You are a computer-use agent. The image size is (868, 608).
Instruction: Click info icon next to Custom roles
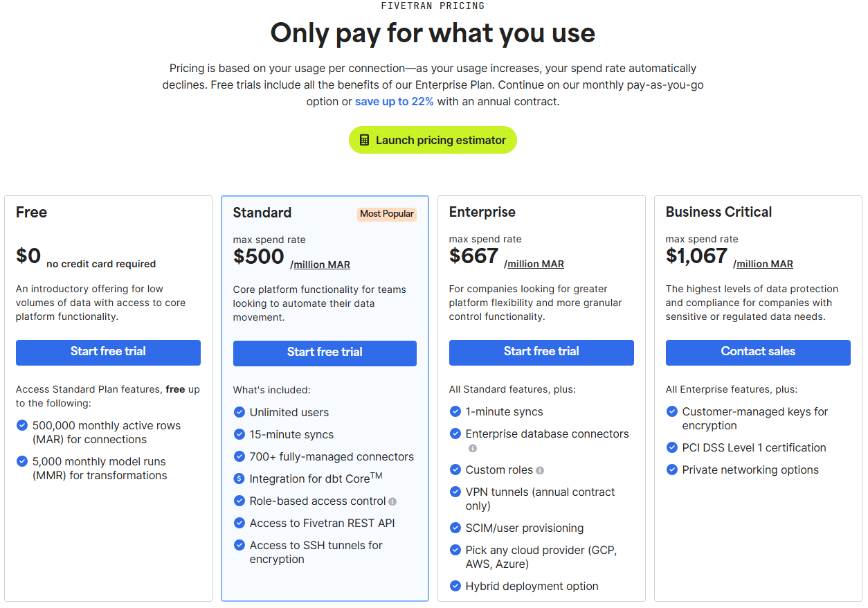[x=540, y=470]
